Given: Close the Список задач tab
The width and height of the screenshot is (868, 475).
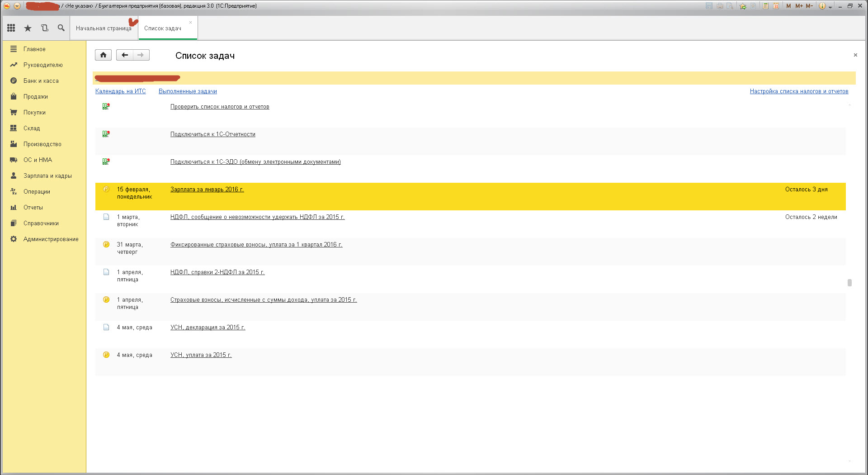Looking at the screenshot, I should click(190, 22).
